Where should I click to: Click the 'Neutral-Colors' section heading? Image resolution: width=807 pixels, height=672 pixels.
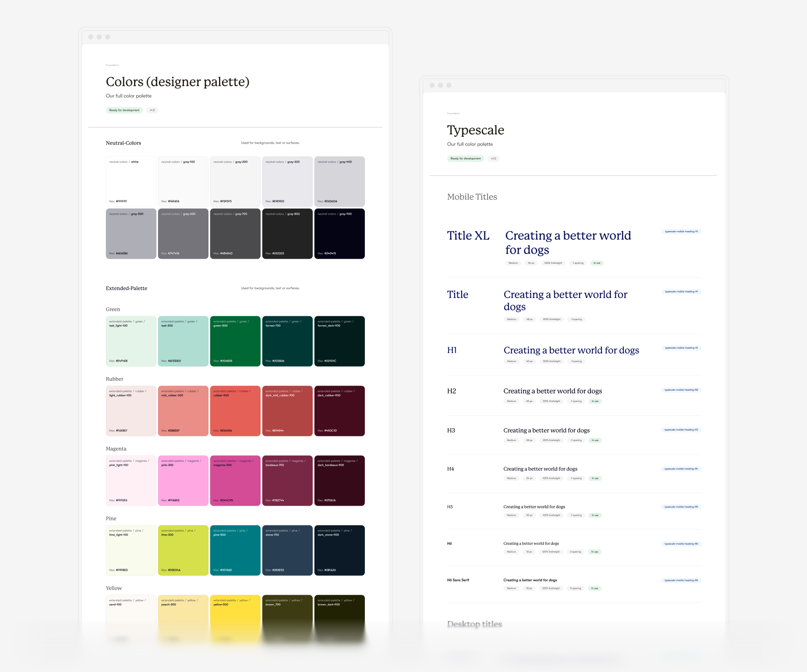123,143
